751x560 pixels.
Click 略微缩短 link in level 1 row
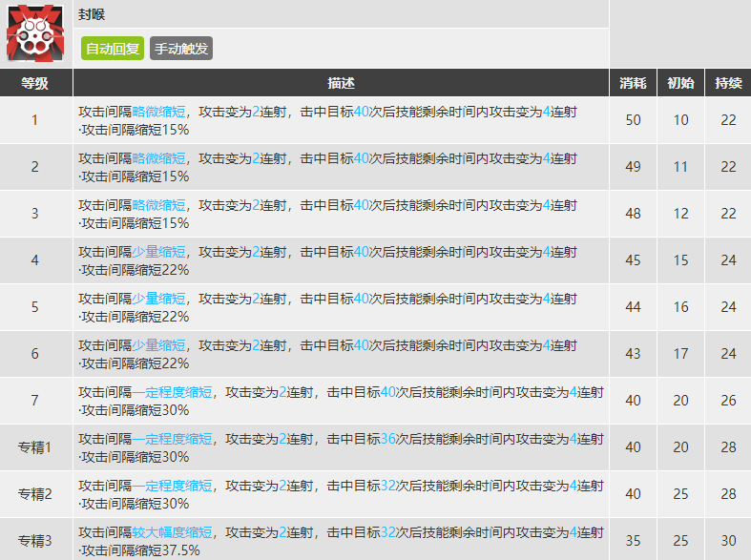pos(158,112)
